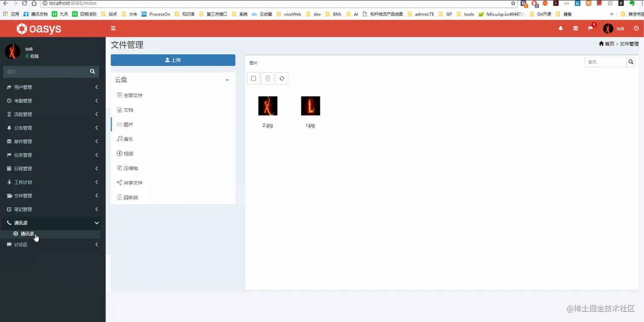This screenshot has width=644, height=322.
Task: Click the sidebar search input field
Action: pyautogui.click(x=45, y=72)
